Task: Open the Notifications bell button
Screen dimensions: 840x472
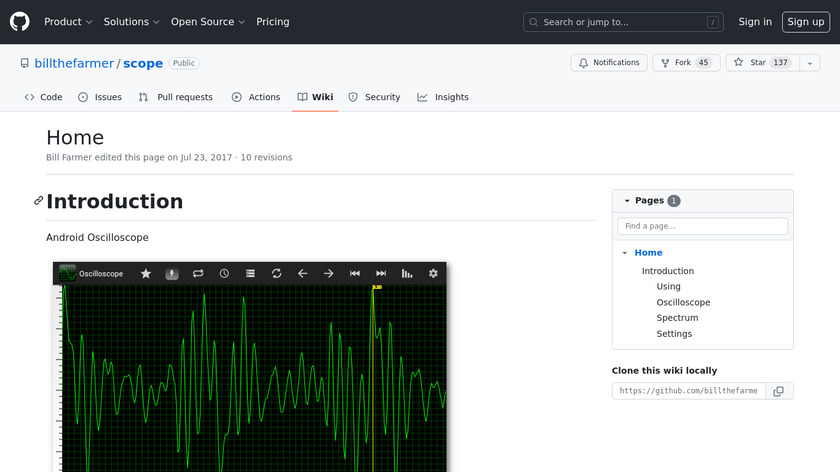Action: coord(609,63)
